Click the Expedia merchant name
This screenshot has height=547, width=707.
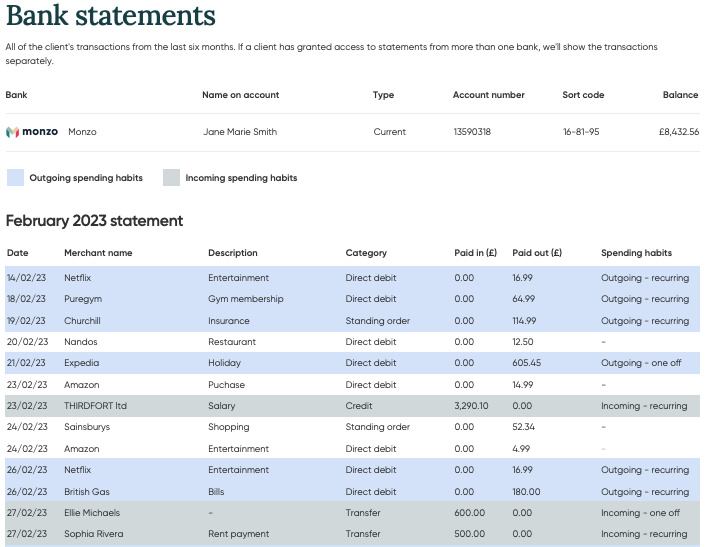click(x=82, y=363)
